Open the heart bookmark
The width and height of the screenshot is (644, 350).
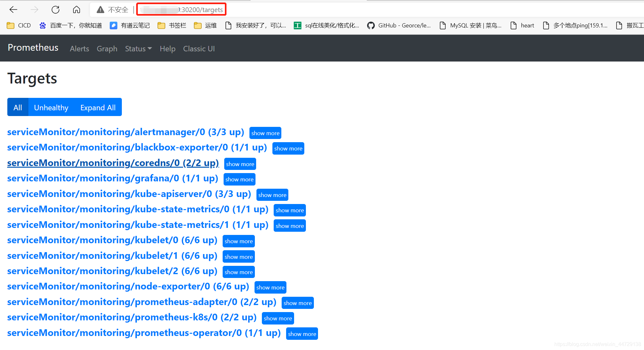click(x=522, y=26)
